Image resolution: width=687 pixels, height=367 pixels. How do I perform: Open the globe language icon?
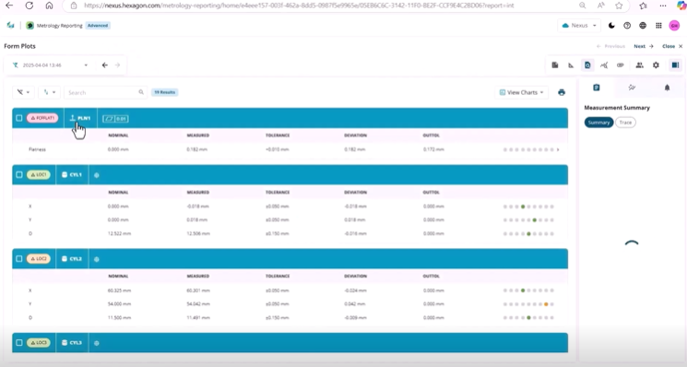[643, 25]
